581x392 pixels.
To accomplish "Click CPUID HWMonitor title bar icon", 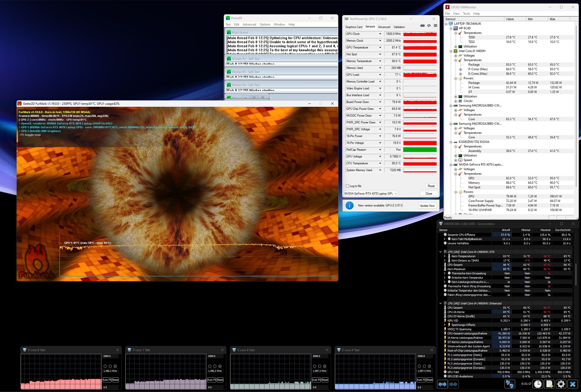I will pyautogui.click(x=447, y=7).
